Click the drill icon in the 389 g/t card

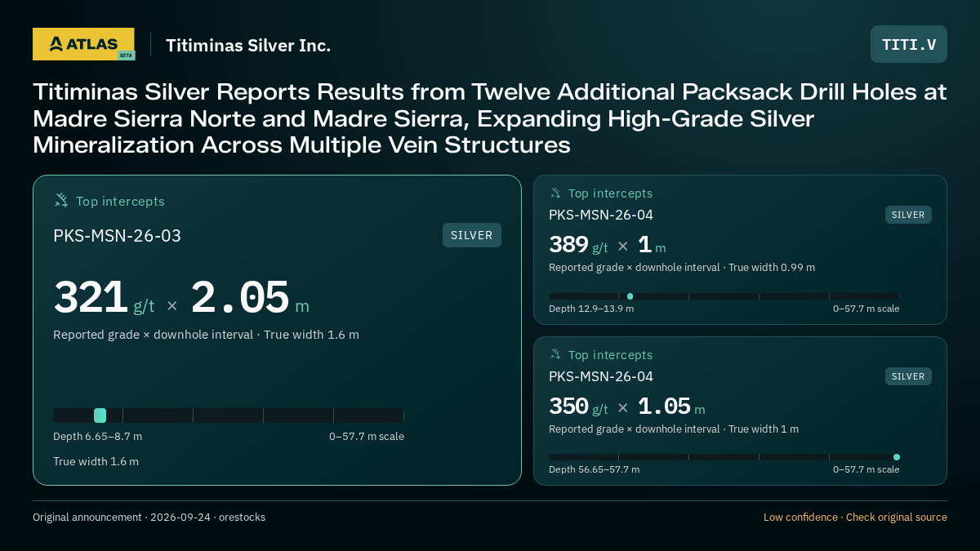coord(555,193)
